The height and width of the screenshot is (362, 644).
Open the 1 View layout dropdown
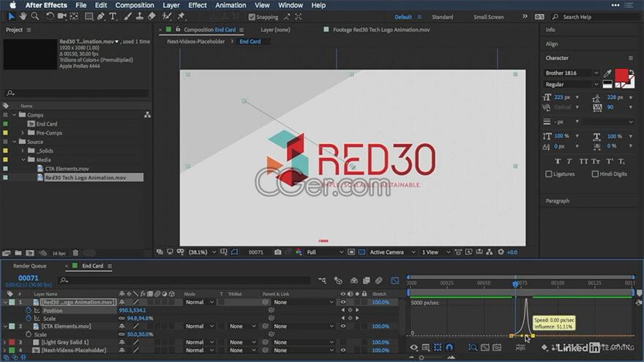435,252
